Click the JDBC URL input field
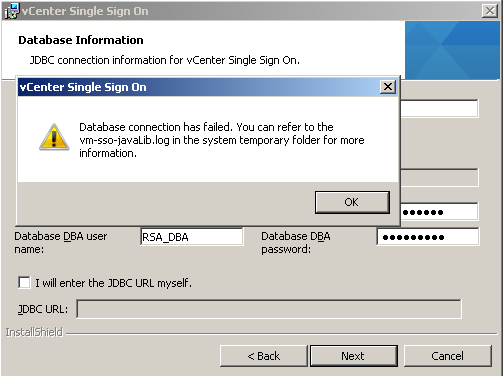Image resolution: width=503 pixels, height=376 pixels. [269, 309]
